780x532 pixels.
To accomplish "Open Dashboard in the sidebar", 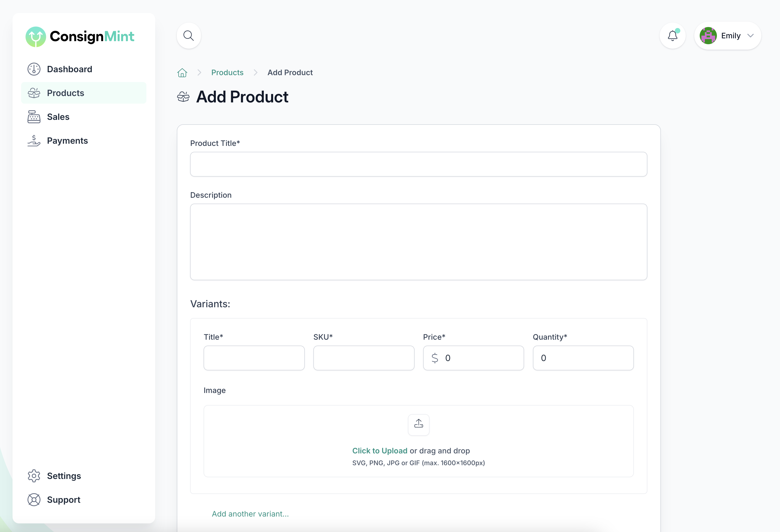I will coord(69,69).
